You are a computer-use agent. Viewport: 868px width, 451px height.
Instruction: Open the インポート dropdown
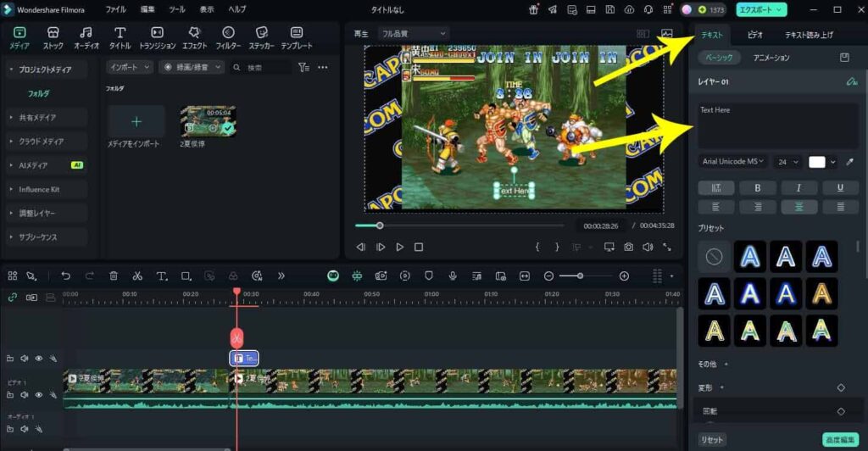pos(130,67)
